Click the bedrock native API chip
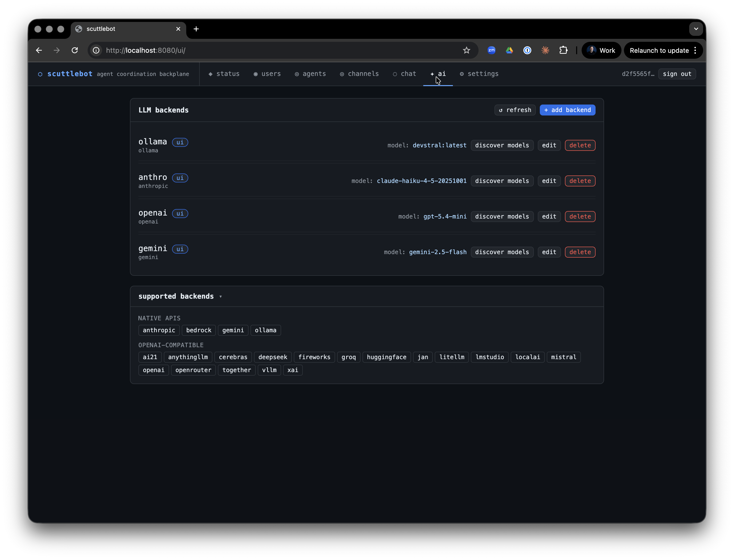The width and height of the screenshot is (734, 560). [199, 330]
